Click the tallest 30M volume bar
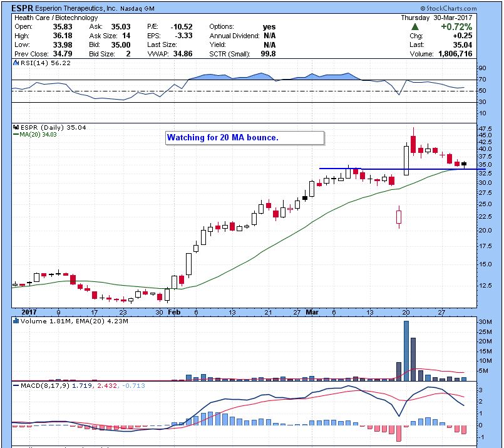Image resolution: width=504 pixels, height=448 pixels. tap(406, 351)
